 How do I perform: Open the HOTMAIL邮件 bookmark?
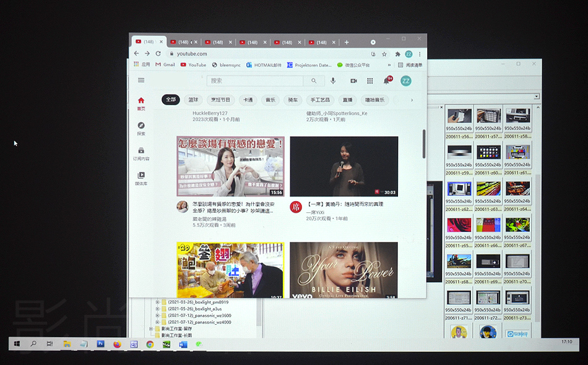[264, 65]
